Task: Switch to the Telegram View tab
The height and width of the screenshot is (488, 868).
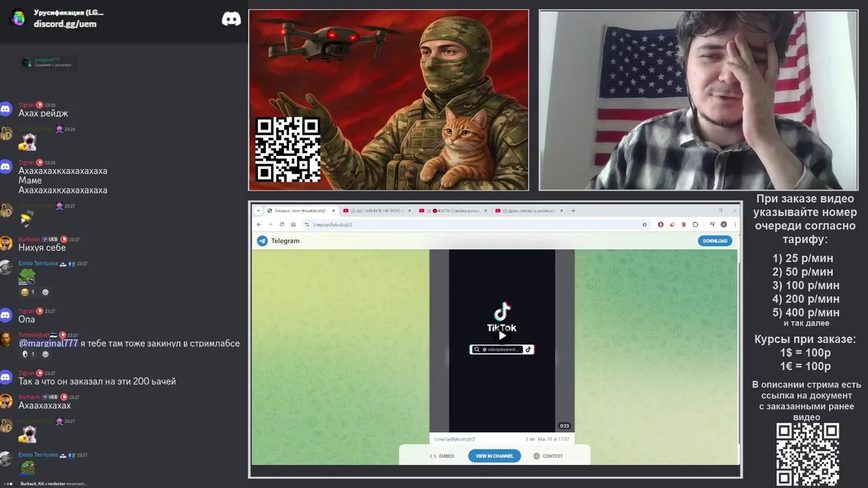Action: click(x=300, y=211)
